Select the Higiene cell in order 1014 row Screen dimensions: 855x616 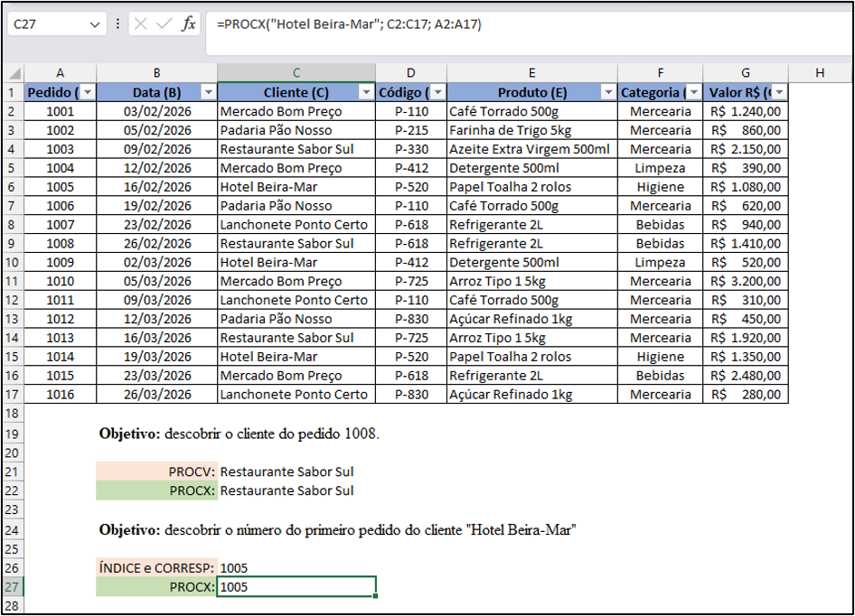pyautogui.click(x=661, y=357)
